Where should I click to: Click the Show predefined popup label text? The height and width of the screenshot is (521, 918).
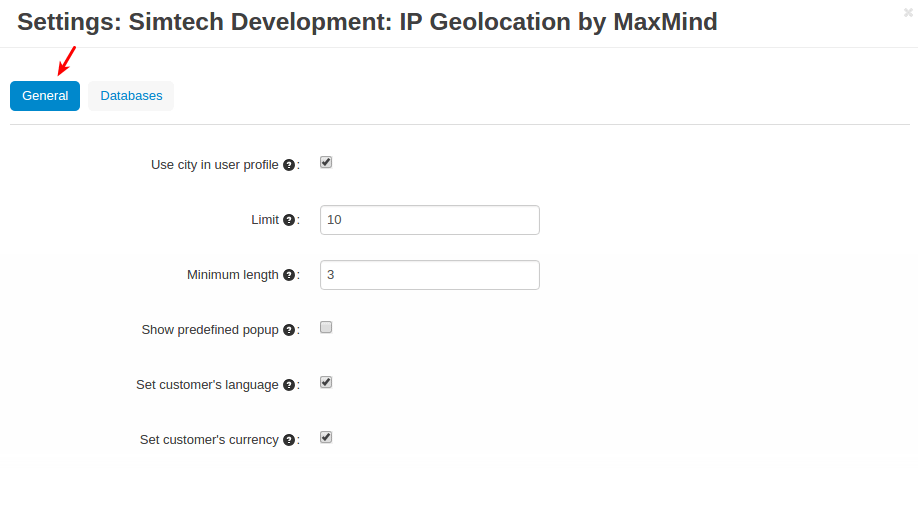[210, 330]
